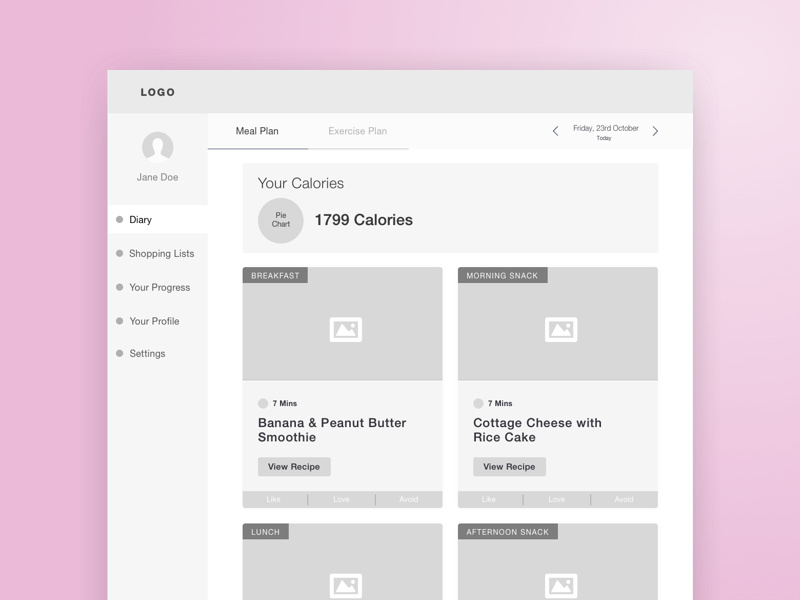The width and height of the screenshot is (800, 600).
Task: Click the Your Calories heading
Action: point(301,183)
